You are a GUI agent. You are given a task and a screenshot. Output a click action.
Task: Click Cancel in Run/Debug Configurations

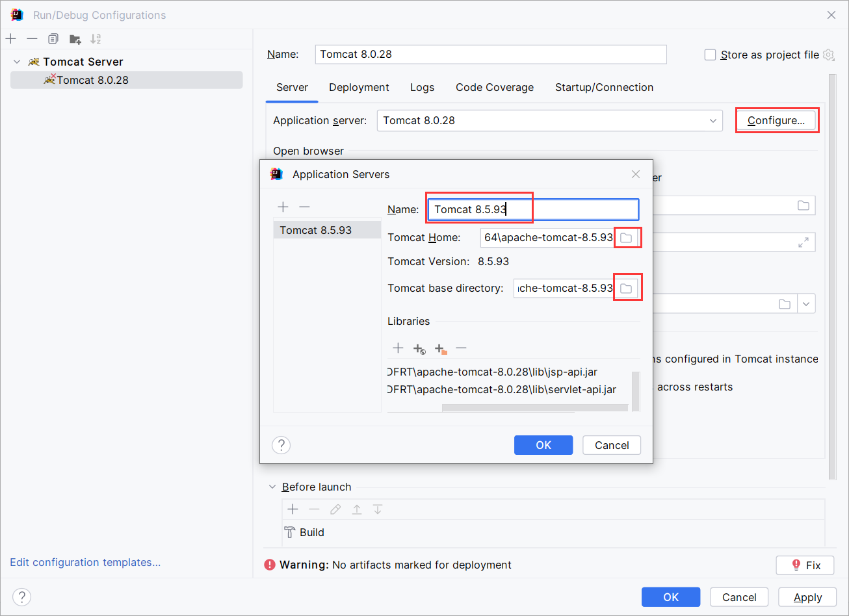tap(739, 597)
